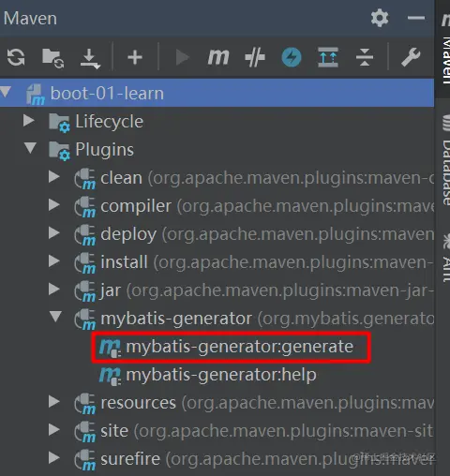Expand the site plugin
450x476 pixels.
pyautogui.click(x=54, y=429)
